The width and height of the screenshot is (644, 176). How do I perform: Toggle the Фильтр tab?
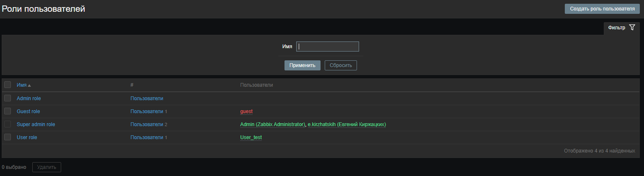[x=616, y=28]
